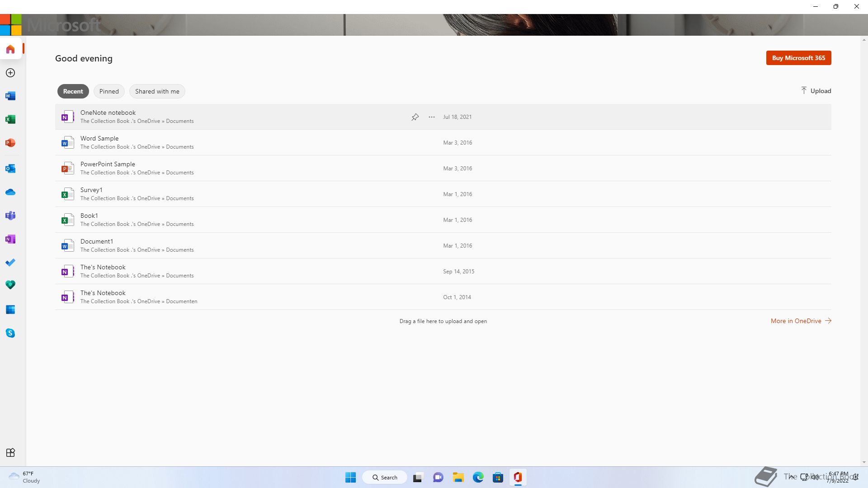Viewport: 868px width, 488px height.
Task: Select the Recent tab
Action: pos(73,91)
